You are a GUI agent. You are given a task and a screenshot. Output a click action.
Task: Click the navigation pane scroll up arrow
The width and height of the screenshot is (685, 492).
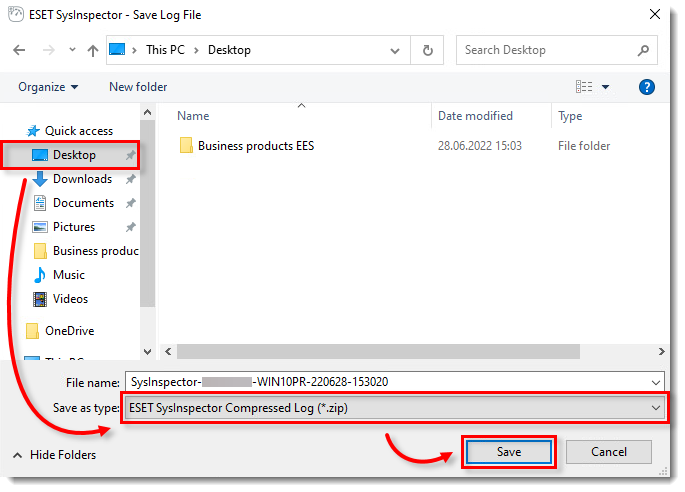(148, 113)
